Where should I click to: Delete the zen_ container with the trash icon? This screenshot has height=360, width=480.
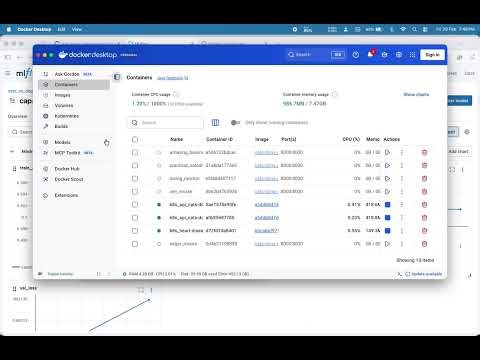click(424, 191)
